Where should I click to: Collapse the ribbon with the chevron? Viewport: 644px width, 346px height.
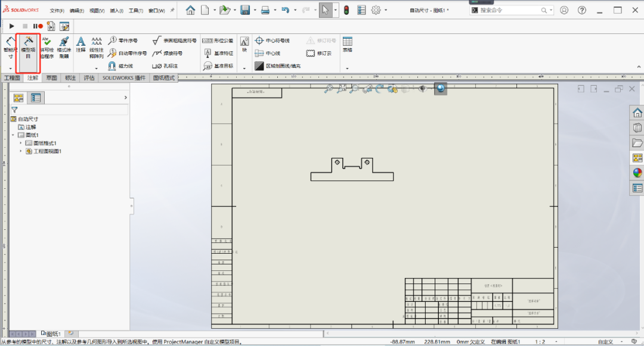click(x=639, y=67)
